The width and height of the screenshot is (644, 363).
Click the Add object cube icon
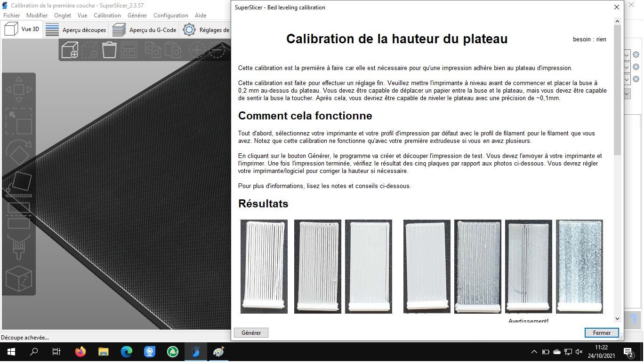tap(70, 50)
